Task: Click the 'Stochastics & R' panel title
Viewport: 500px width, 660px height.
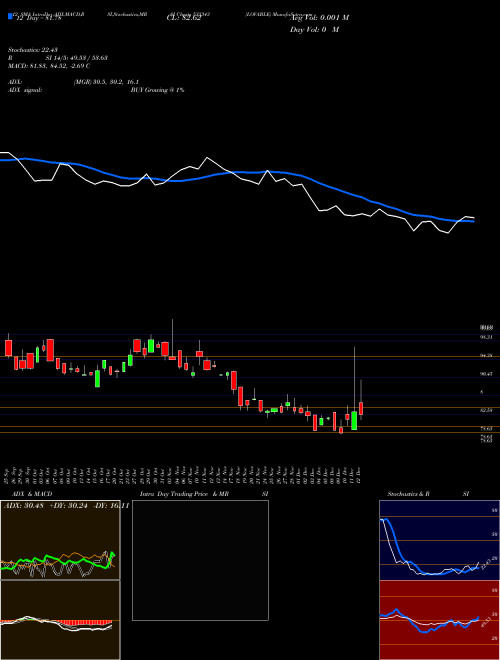Action: pos(408,494)
